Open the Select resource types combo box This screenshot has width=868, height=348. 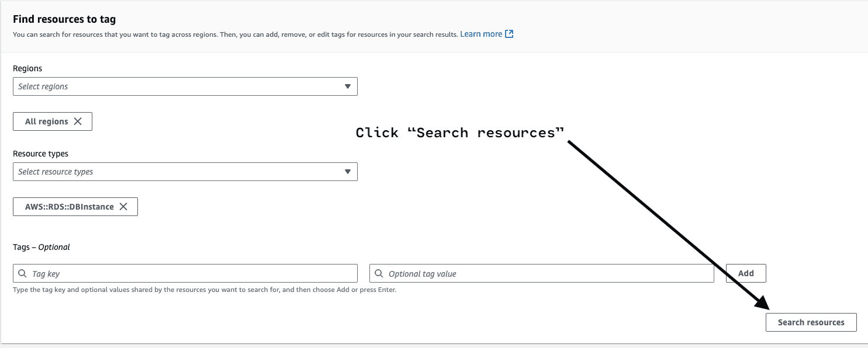(x=175, y=172)
